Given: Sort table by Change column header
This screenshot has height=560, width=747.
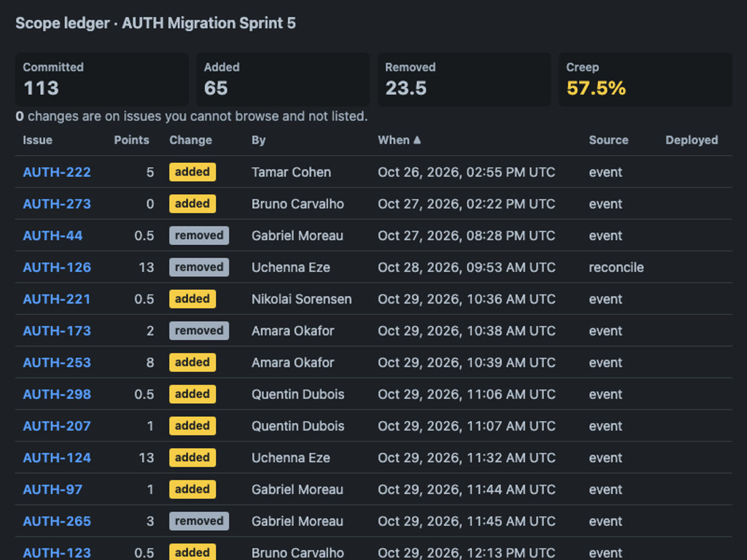Looking at the screenshot, I should 190,140.
